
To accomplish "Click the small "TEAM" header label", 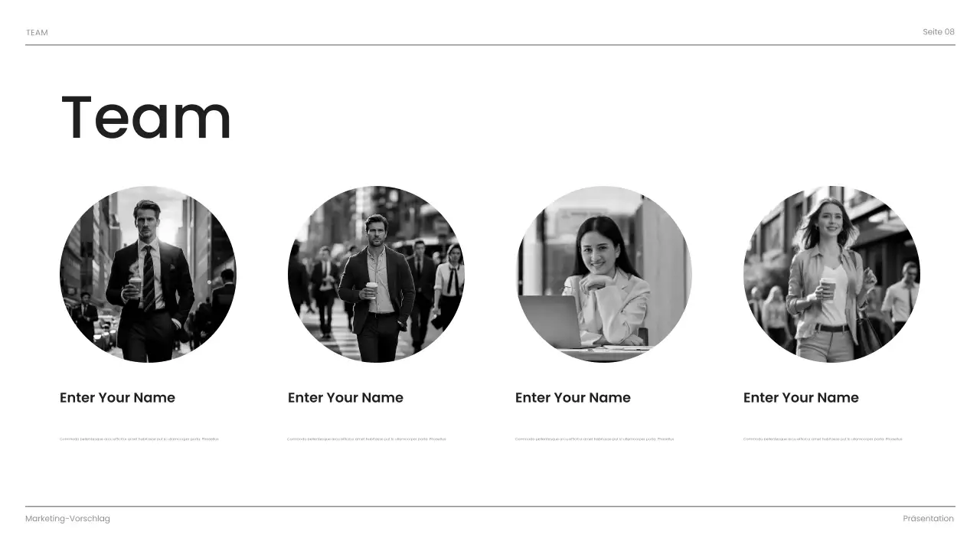I will coord(37,32).
